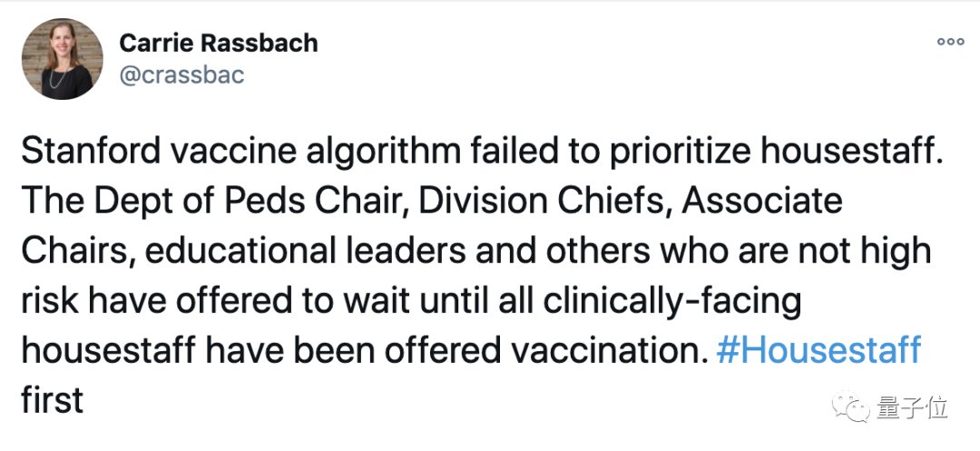The image size is (980, 451).
Task: Click the phrase "not high" in the tweet
Action: pos(862,251)
